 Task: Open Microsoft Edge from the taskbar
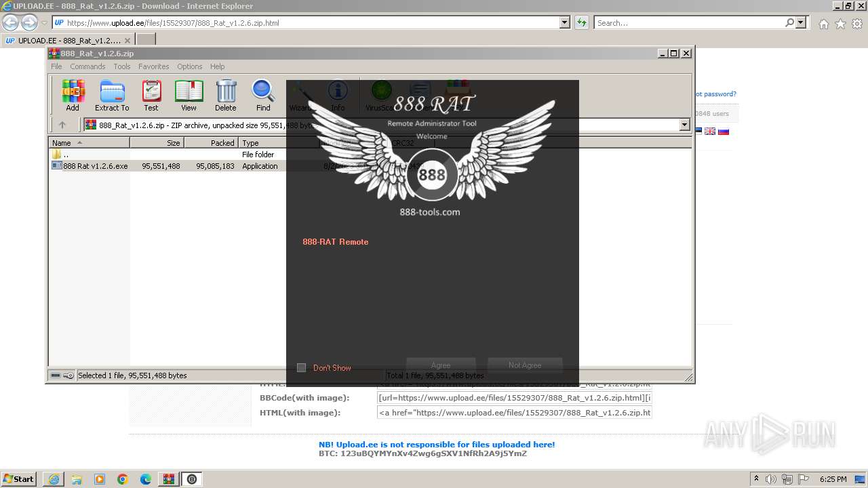pyautogui.click(x=146, y=479)
